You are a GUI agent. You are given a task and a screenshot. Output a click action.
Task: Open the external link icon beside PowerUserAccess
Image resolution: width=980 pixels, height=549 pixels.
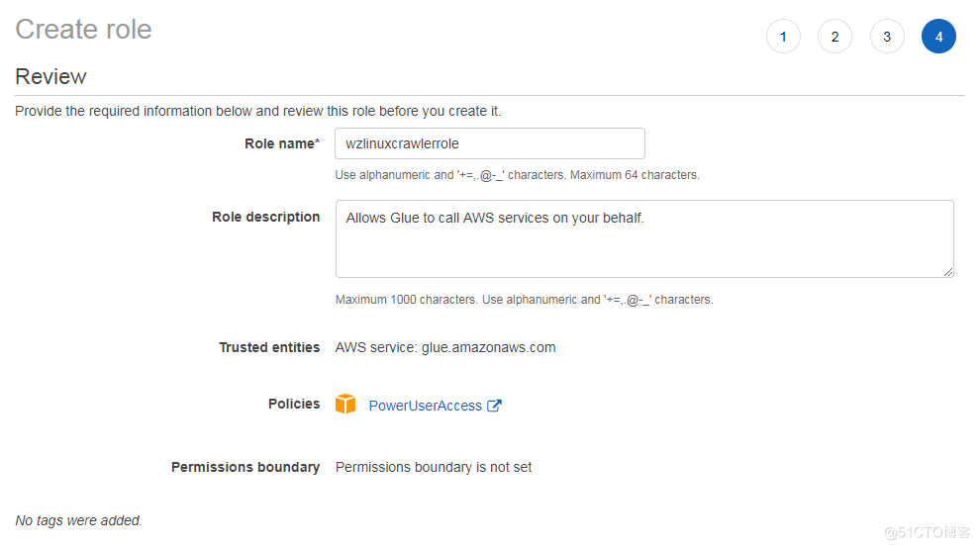[494, 406]
